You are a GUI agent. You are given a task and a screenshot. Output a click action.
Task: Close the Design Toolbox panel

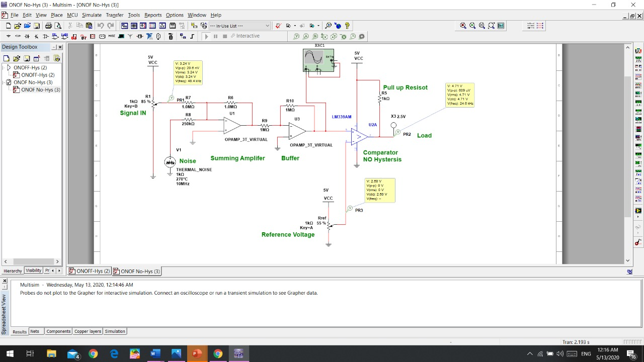(x=60, y=47)
